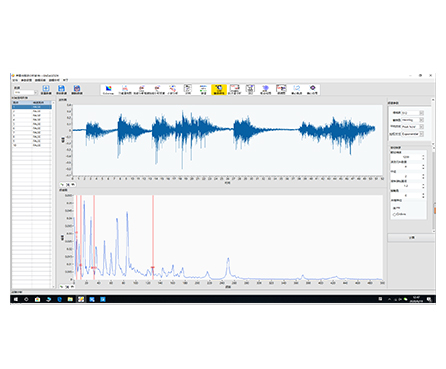Click the red-marked delete data icon

pyautogui.click(x=77, y=89)
